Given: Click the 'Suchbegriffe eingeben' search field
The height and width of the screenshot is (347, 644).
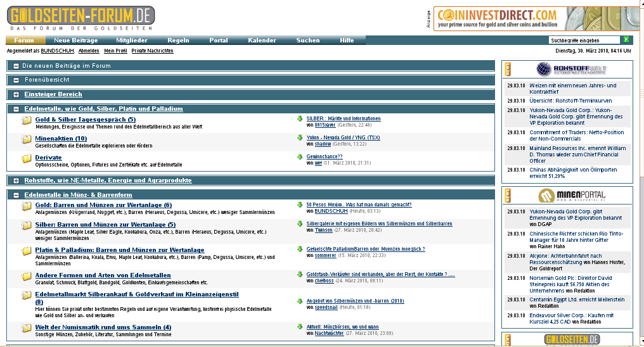Looking at the screenshot, I should click(584, 40).
